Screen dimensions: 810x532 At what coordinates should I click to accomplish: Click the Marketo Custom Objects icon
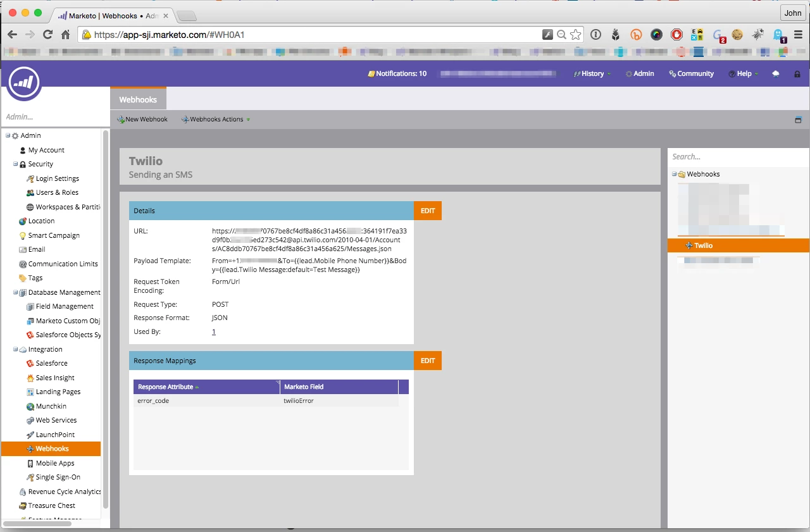(30, 321)
